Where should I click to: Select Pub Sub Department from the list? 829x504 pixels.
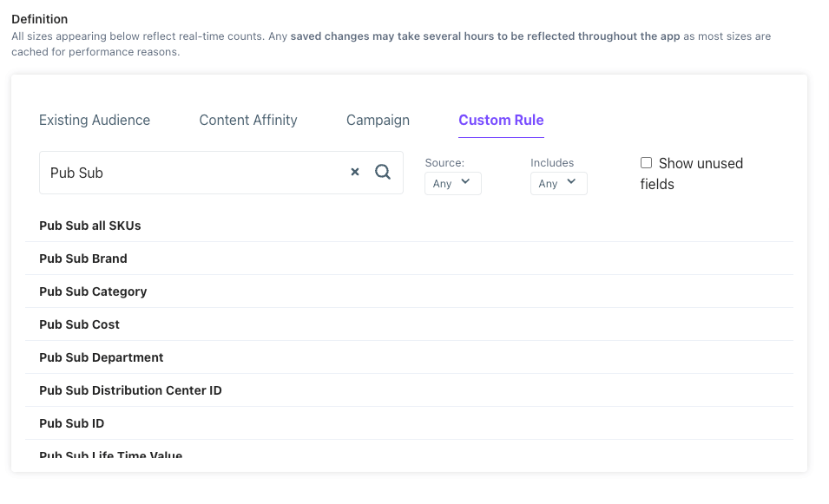coord(102,357)
